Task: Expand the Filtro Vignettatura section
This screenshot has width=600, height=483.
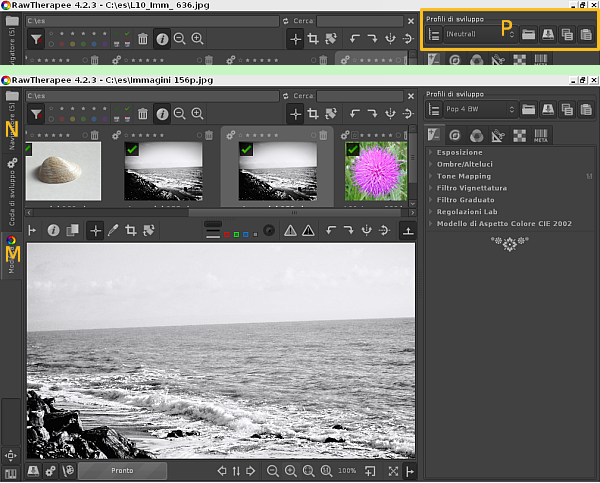Action: pyautogui.click(x=470, y=188)
